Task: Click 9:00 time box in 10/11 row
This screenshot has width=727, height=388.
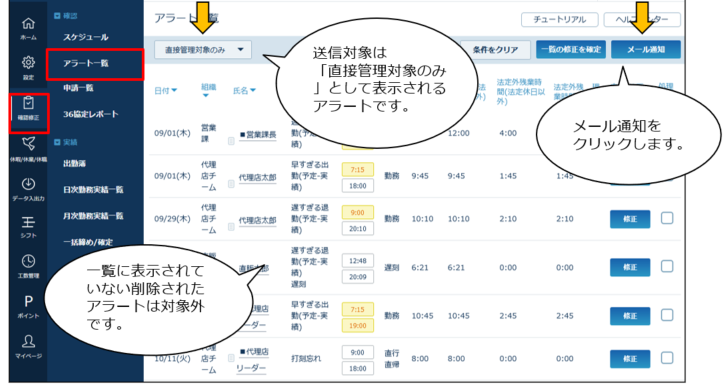Action: click(357, 352)
